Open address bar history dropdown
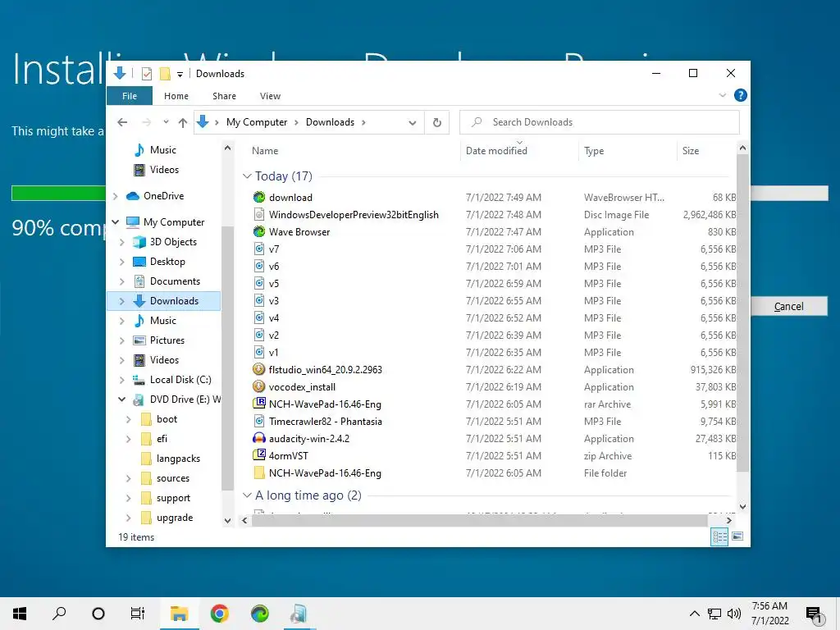This screenshot has width=840, height=630. [412, 123]
